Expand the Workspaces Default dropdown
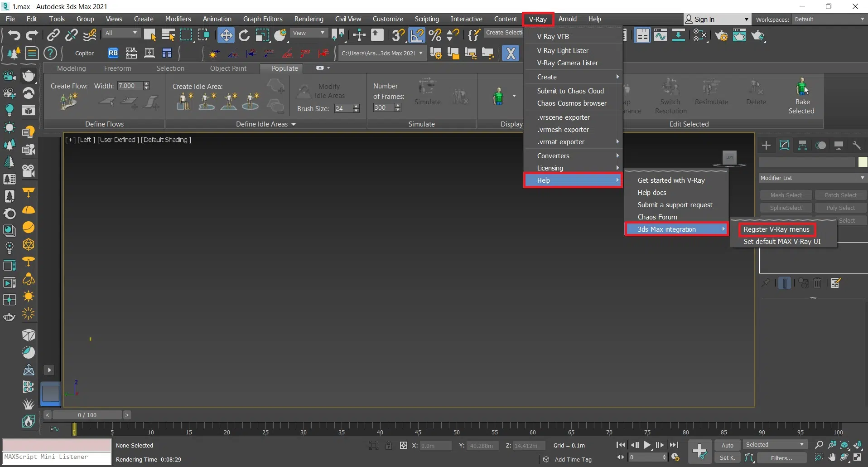The height and width of the screenshot is (467, 868). (x=829, y=19)
